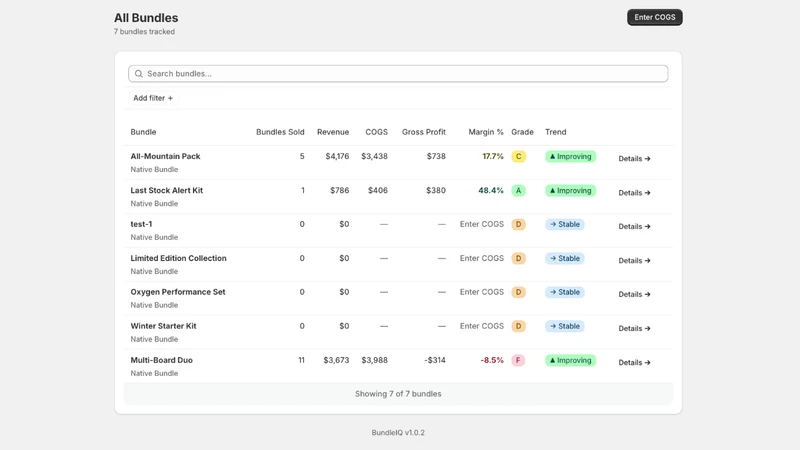The image size is (800, 450).
Task: Click the 48.4% margin value
Action: (491, 190)
